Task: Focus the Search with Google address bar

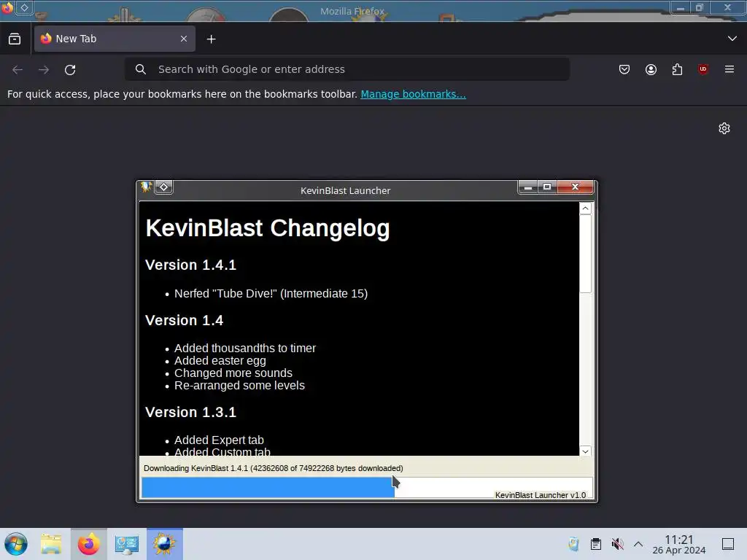Action: click(x=347, y=69)
